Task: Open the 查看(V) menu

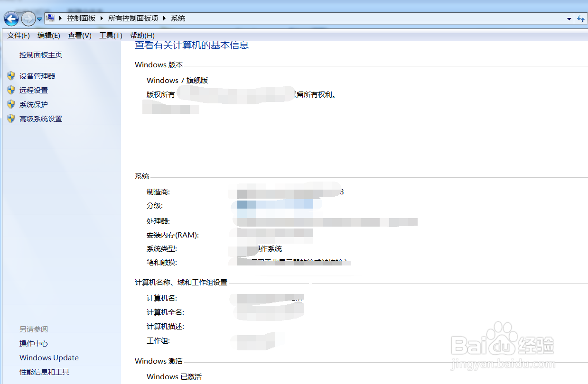Action: click(80, 36)
